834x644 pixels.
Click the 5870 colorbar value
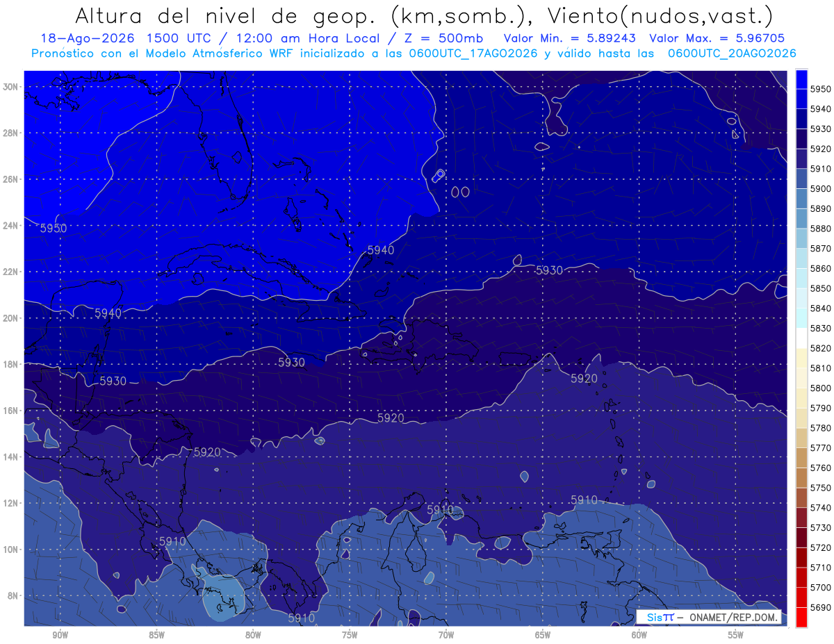(821, 248)
